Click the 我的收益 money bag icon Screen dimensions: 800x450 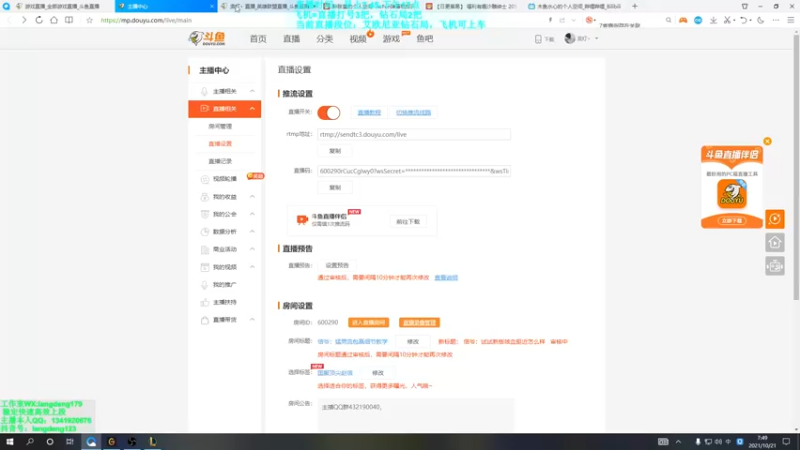tap(205, 196)
